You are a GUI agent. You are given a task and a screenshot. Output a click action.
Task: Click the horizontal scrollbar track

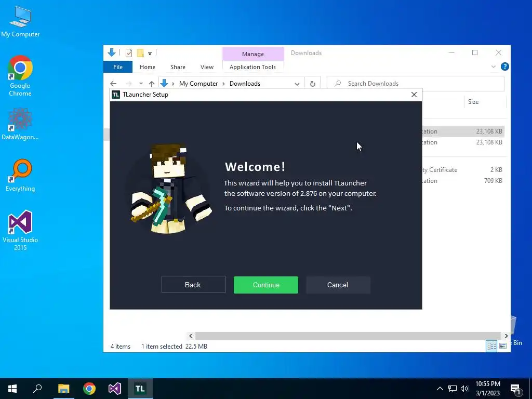pos(348,336)
